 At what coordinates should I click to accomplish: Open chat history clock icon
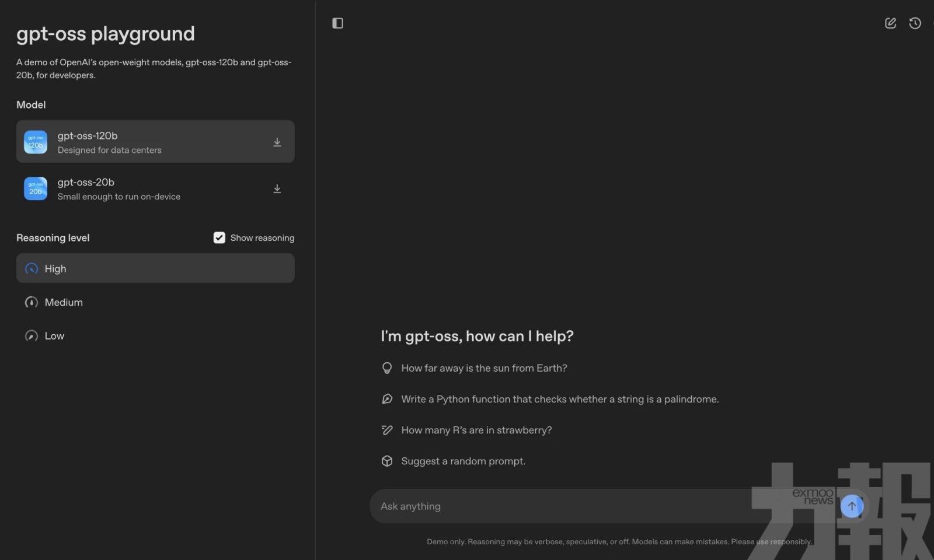[915, 23]
